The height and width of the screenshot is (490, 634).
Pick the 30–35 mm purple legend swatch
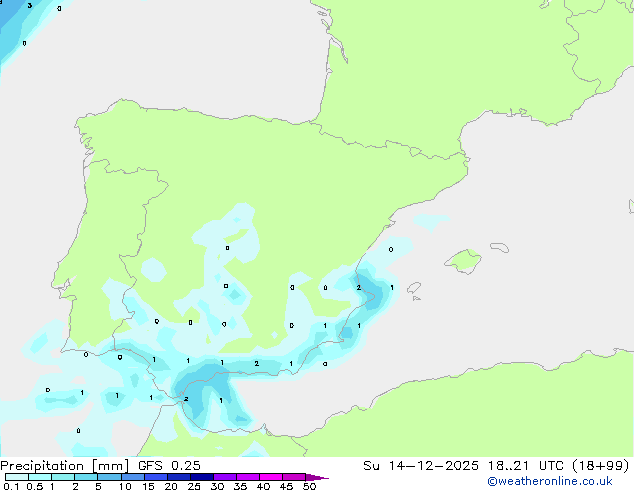(224, 477)
